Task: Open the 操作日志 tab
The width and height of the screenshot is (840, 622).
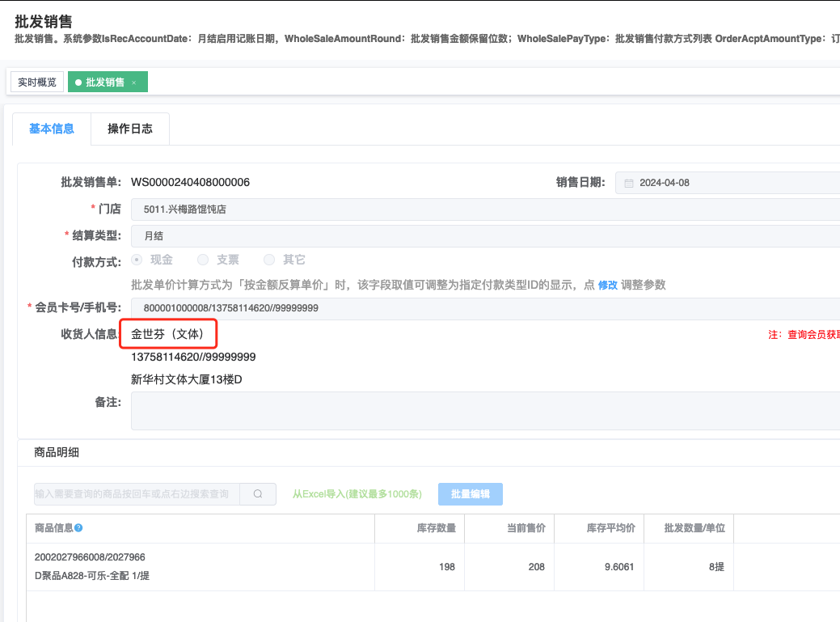Action: (130, 129)
